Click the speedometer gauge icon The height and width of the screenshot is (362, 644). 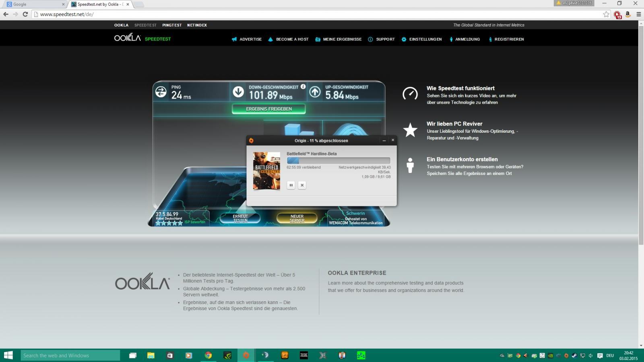[x=410, y=94]
